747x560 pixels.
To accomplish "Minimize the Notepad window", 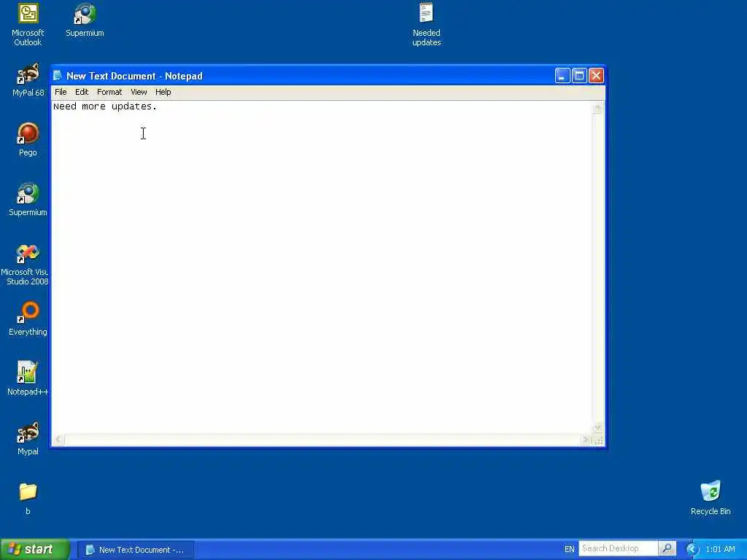I will tap(562, 76).
